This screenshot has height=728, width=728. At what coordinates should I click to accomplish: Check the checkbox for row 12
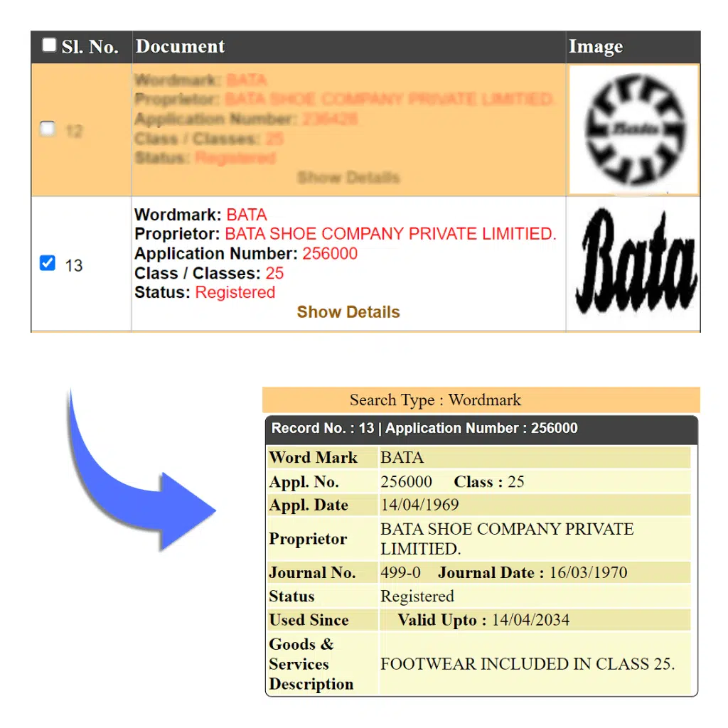click(x=48, y=129)
